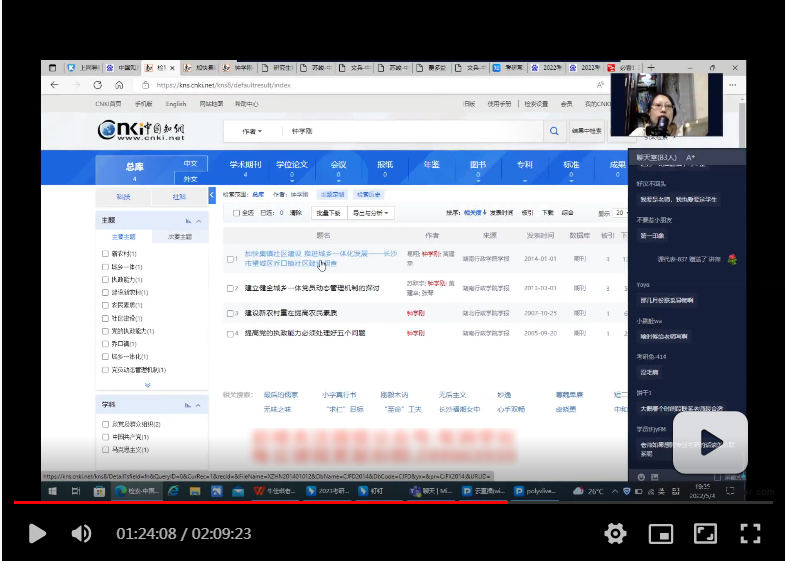Switch to the 会议 tab
The height and width of the screenshot is (561, 785).
338,165
